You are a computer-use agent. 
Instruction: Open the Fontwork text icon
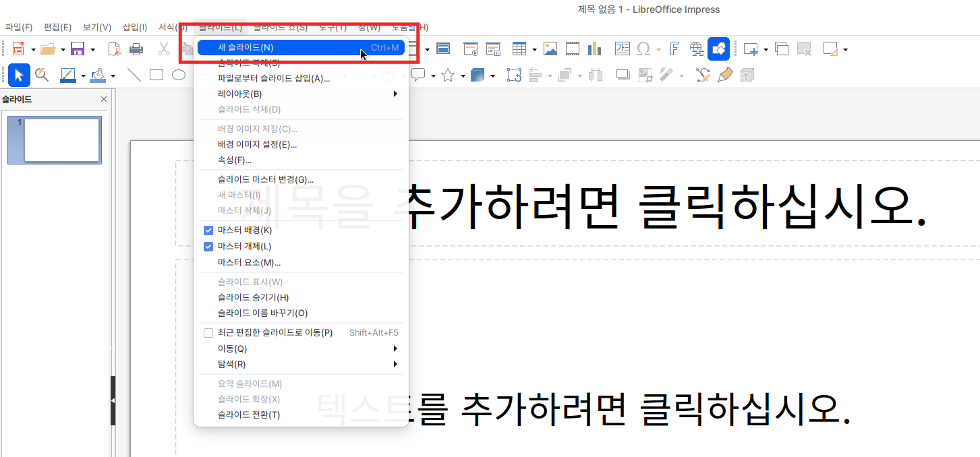pos(673,49)
